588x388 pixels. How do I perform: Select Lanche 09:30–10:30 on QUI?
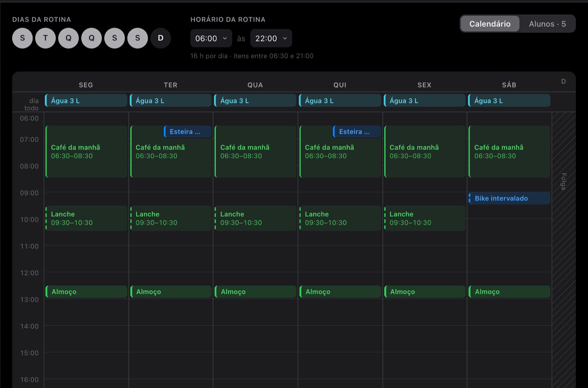pos(340,218)
